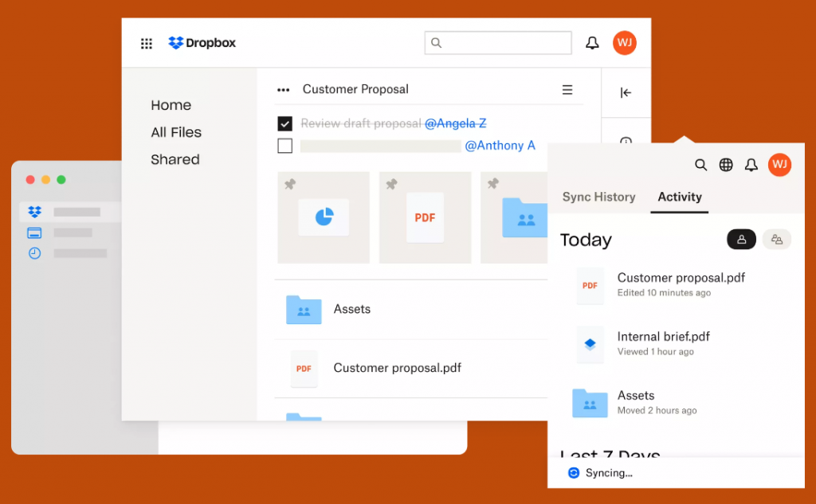Open the Shared section in the sidebar
Screen dimensions: 816x504
pyautogui.click(x=175, y=159)
